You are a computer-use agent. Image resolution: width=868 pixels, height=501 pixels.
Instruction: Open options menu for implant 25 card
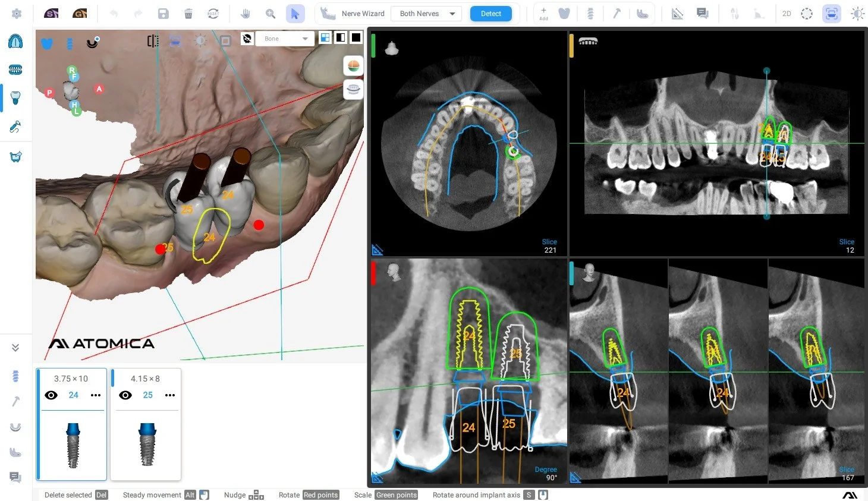(170, 395)
